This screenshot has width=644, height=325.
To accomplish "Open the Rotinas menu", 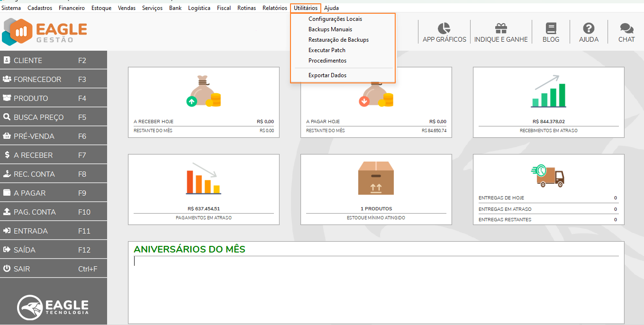I will pos(246,8).
